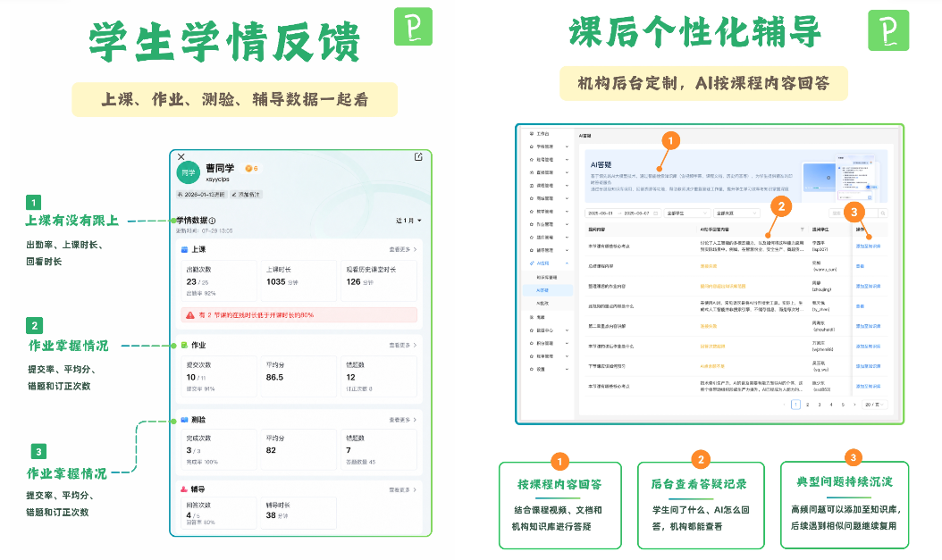Viewport: 942px width, 560px height.
Task: Click the pencil icon on 添加备注 tag
Action: point(233,195)
